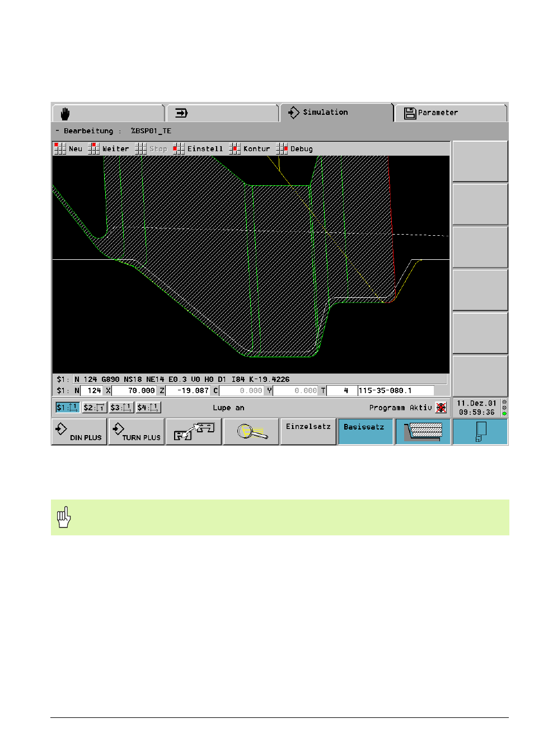Toggle the hatched material-removal view softkey
534x756 pixels.
pyautogui.click(x=423, y=432)
